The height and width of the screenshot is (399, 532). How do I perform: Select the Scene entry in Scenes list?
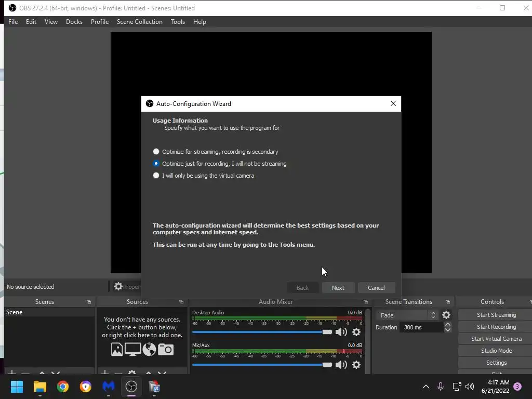(x=49, y=312)
